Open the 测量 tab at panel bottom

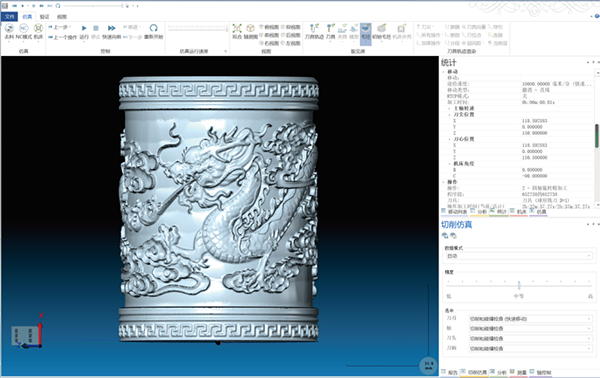coord(519,372)
